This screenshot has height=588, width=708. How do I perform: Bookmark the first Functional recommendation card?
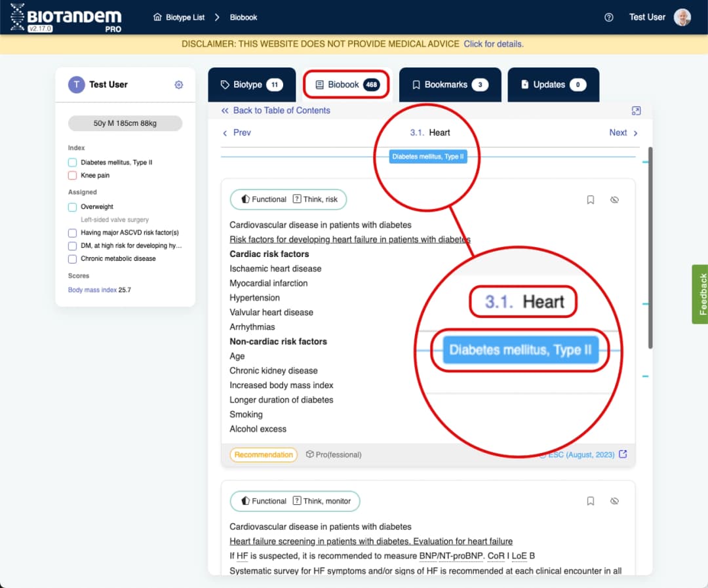click(590, 200)
